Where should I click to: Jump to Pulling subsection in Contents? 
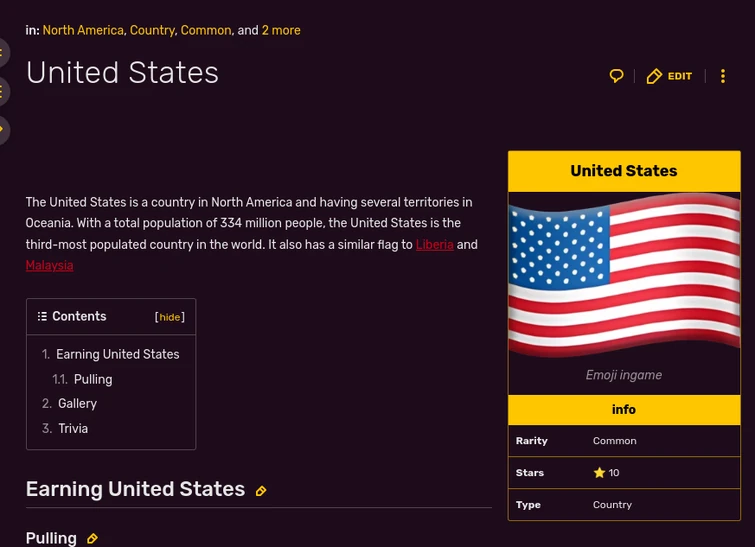click(93, 380)
